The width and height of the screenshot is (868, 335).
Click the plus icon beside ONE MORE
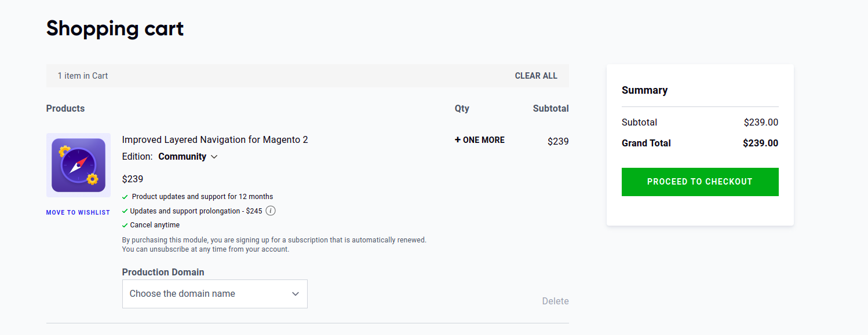tap(458, 140)
